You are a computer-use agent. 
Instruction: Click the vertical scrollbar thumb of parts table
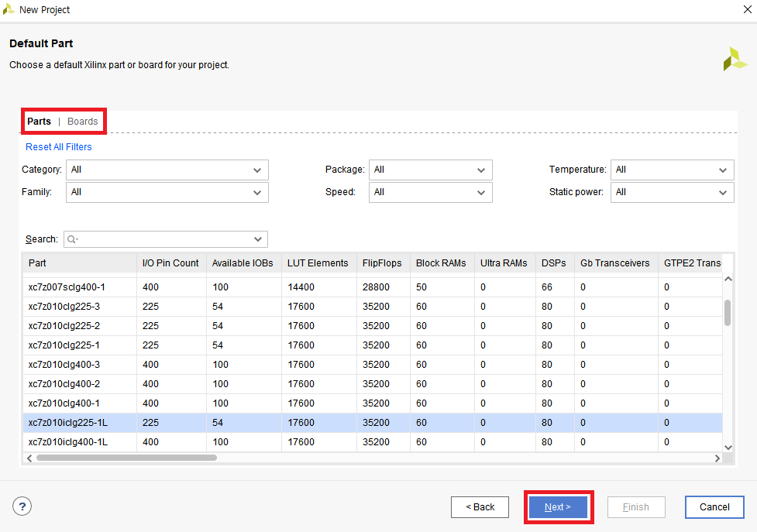728,313
